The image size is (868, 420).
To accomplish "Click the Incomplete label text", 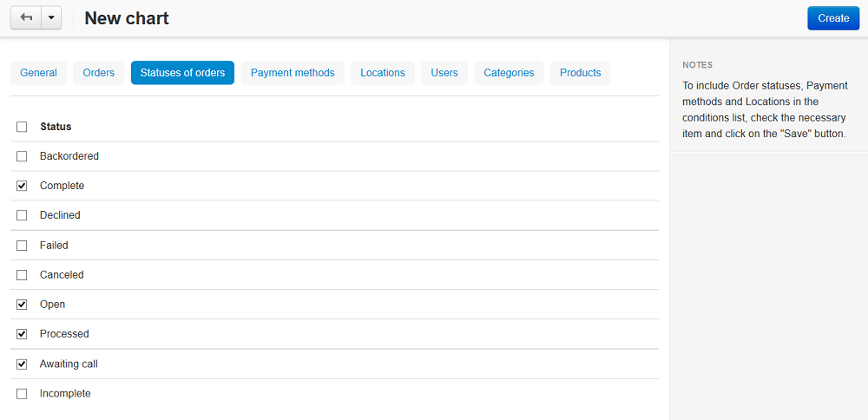I will point(65,394).
